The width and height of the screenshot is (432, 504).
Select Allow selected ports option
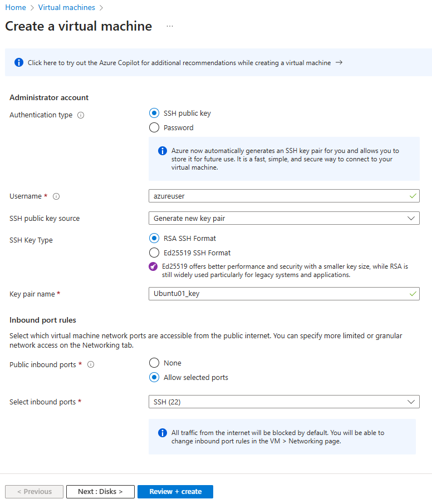point(154,377)
